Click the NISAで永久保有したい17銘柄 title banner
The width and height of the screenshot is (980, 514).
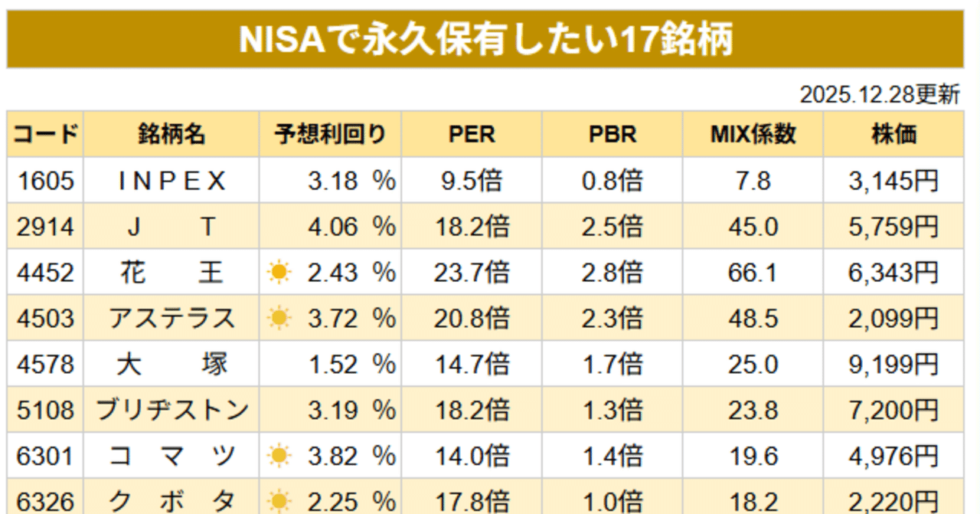485,40
